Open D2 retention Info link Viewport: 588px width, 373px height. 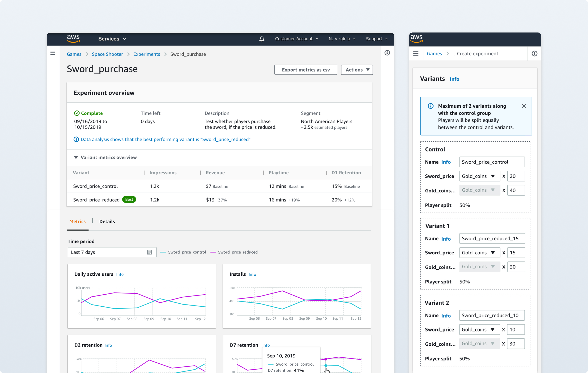tap(108, 345)
